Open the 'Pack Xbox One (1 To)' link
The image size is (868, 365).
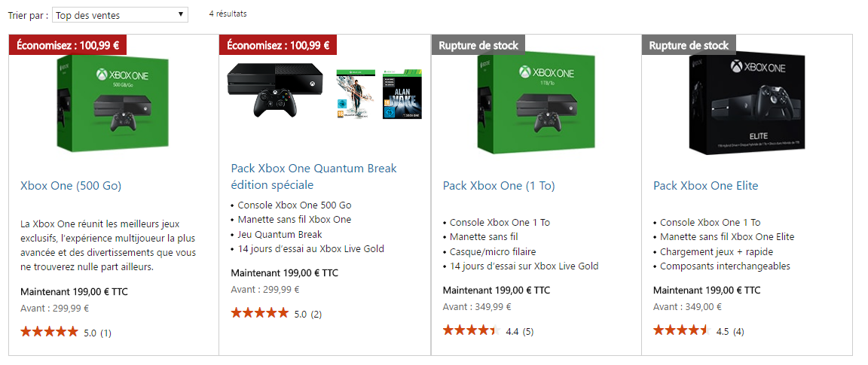pyautogui.click(x=493, y=186)
